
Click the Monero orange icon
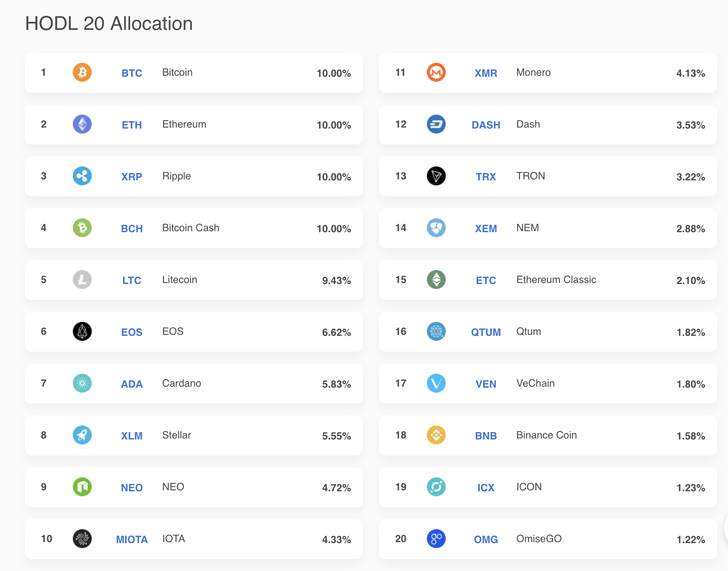tap(436, 72)
